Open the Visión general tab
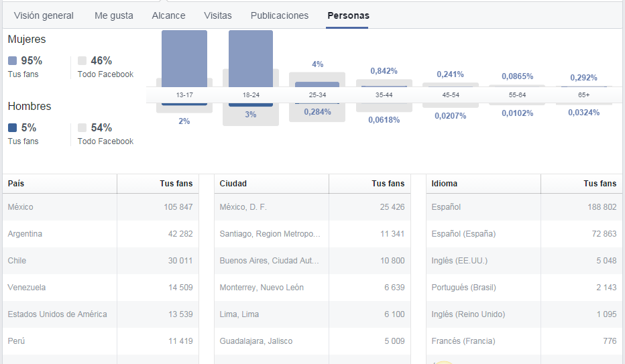Screen dimensions: 625x364 point(44,15)
